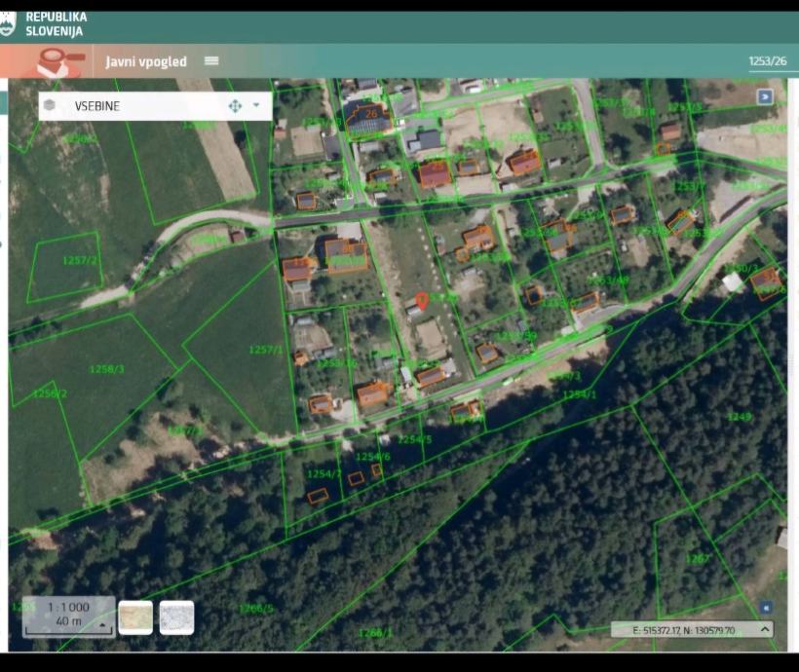Click the red location pin marker
The image size is (799, 672).
421,301
